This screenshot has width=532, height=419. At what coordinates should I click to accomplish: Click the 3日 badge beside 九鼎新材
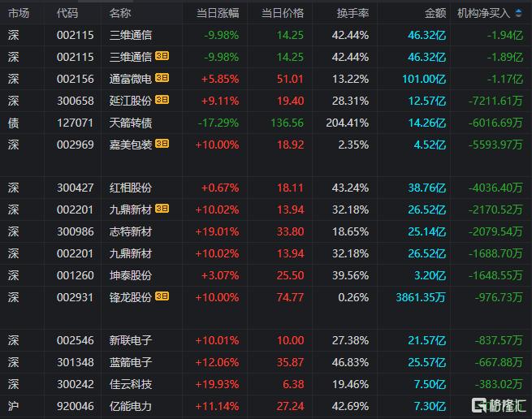pyautogui.click(x=162, y=209)
